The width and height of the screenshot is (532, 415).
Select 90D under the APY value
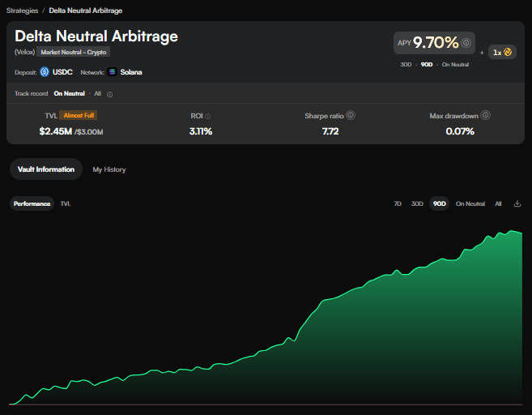click(x=427, y=65)
